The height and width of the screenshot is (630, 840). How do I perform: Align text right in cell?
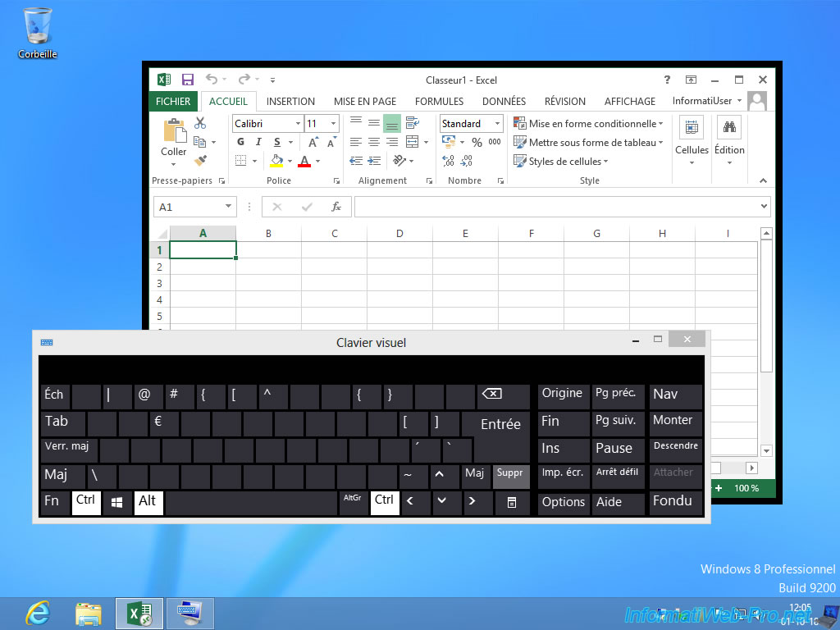(x=392, y=142)
